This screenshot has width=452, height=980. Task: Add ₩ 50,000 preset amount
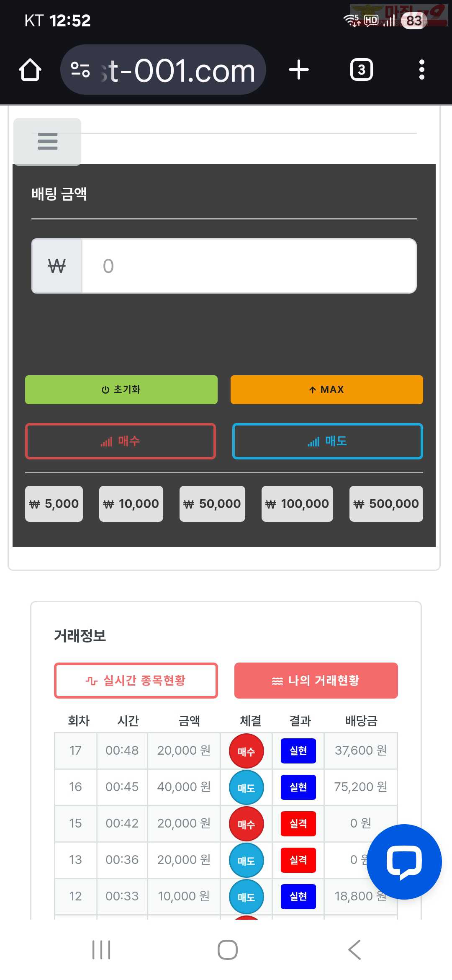[212, 504]
